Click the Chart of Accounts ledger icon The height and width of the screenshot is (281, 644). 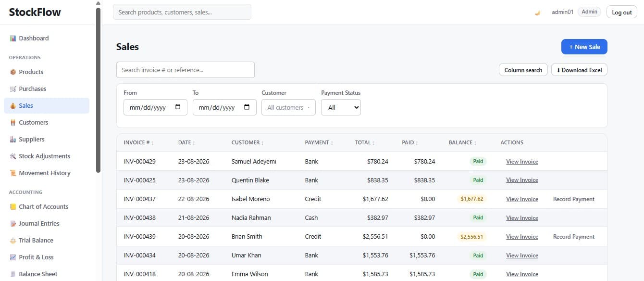click(x=13, y=207)
